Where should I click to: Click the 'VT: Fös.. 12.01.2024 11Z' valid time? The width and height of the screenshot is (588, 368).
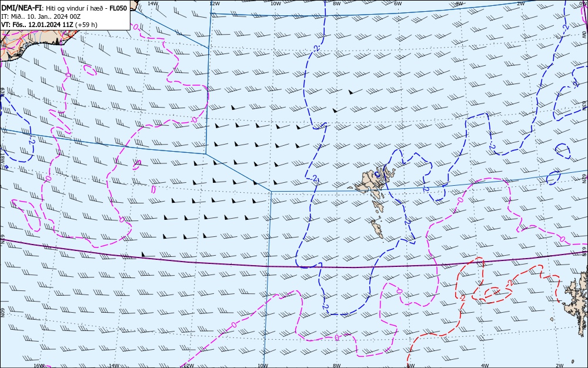(37, 25)
